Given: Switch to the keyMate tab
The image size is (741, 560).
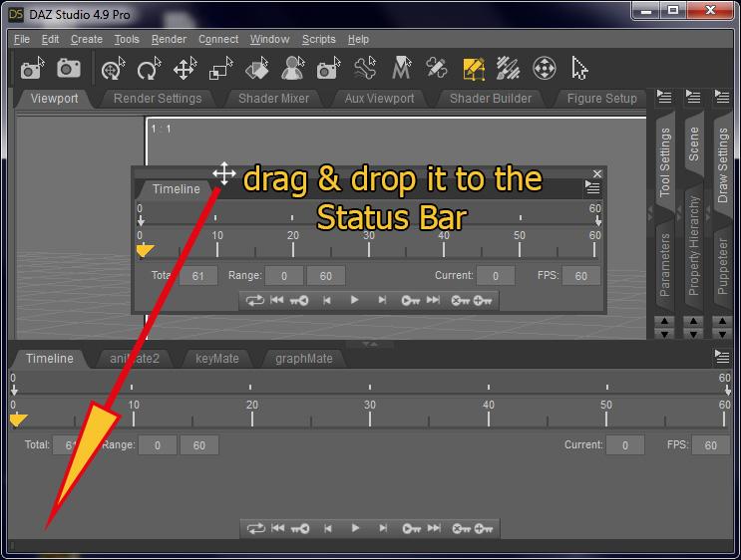Looking at the screenshot, I should pos(216,359).
